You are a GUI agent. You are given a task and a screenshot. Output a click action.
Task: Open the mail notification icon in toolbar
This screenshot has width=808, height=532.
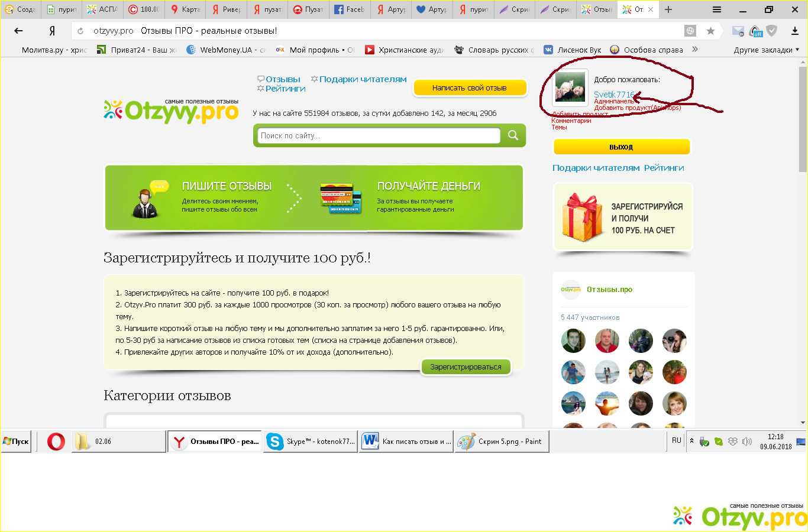coord(738,31)
